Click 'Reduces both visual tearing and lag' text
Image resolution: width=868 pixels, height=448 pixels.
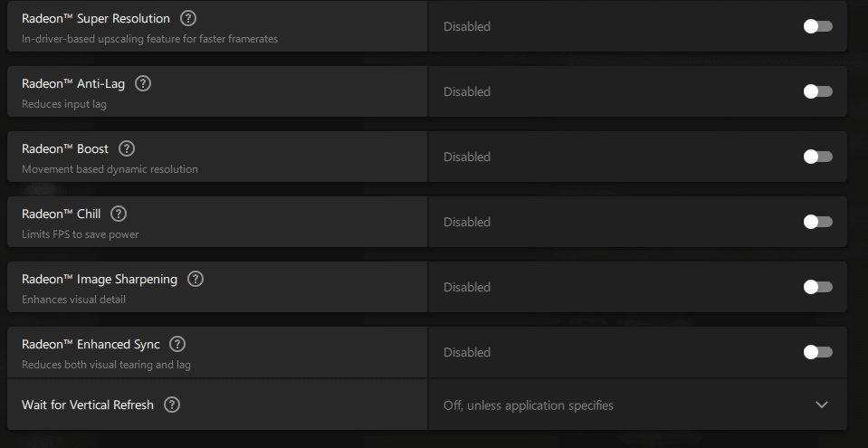coord(106,365)
